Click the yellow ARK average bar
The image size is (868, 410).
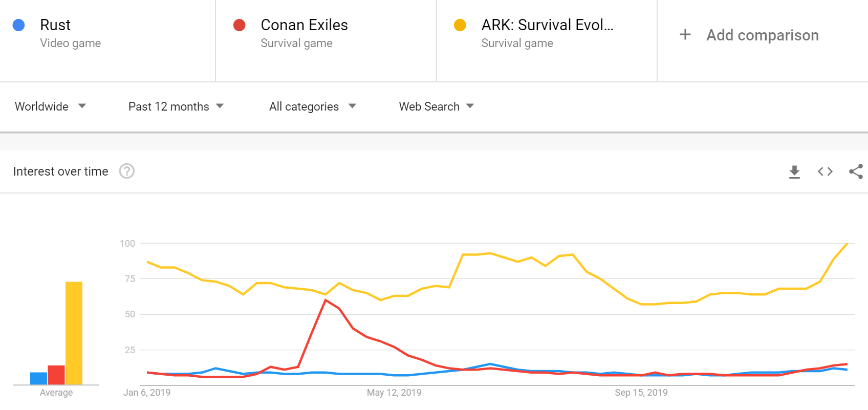coord(74,333)
